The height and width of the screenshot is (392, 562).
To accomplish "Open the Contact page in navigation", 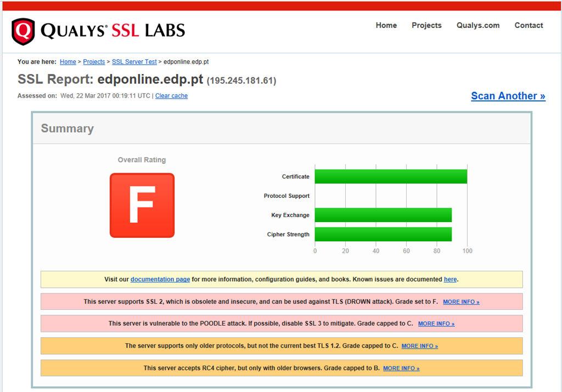I will (529, 25).
